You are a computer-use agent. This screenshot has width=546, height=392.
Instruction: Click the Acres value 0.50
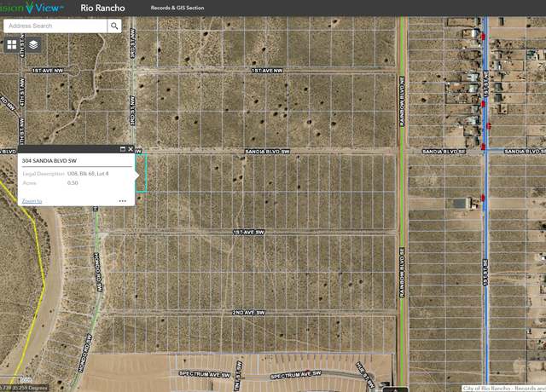(73, 182)
